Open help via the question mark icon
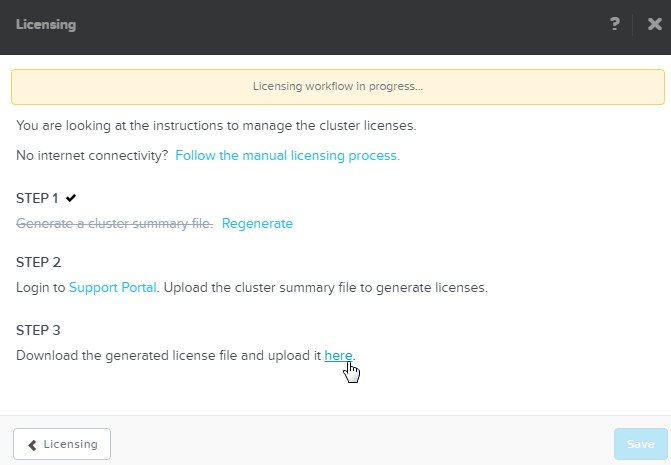671x465 pixels. coord(615,24)
